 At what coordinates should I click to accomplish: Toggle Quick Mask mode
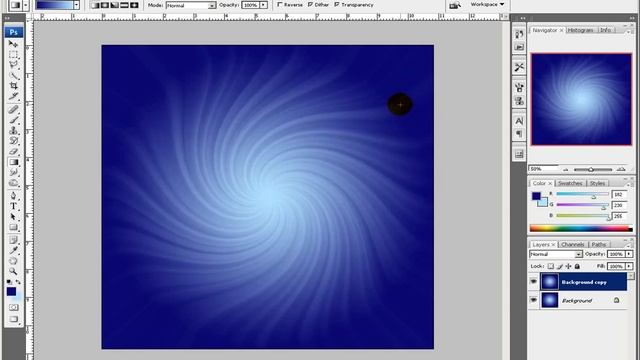pyautogui.click(x=13, y=307)
